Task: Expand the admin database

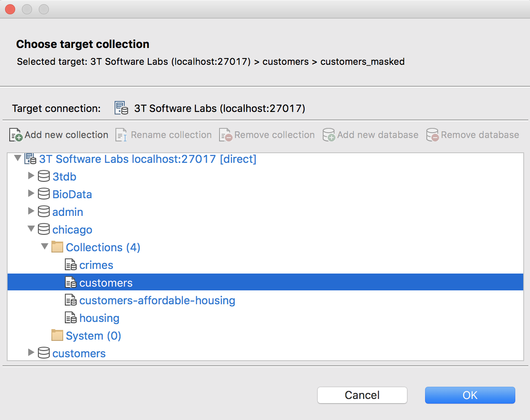Action: click(31, 211)
